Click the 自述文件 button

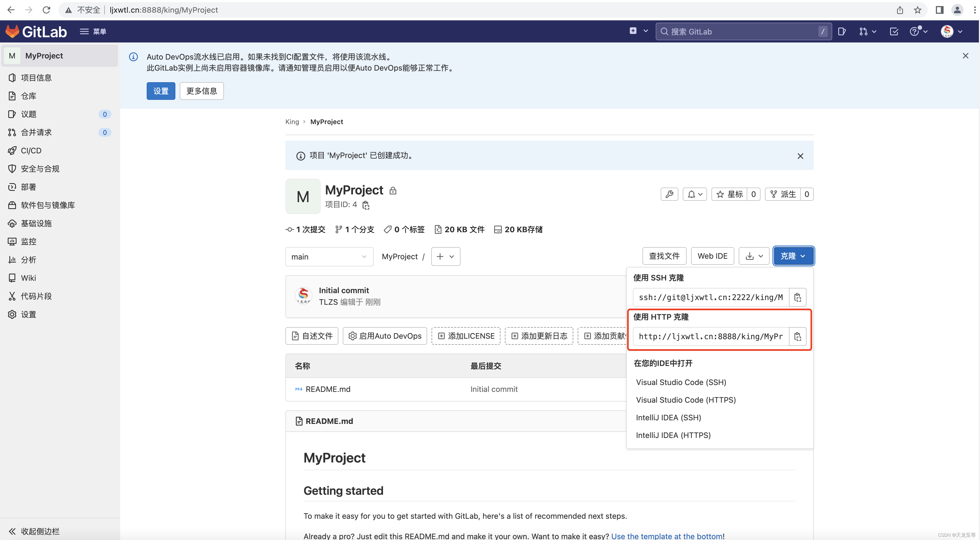pos(312,336)
